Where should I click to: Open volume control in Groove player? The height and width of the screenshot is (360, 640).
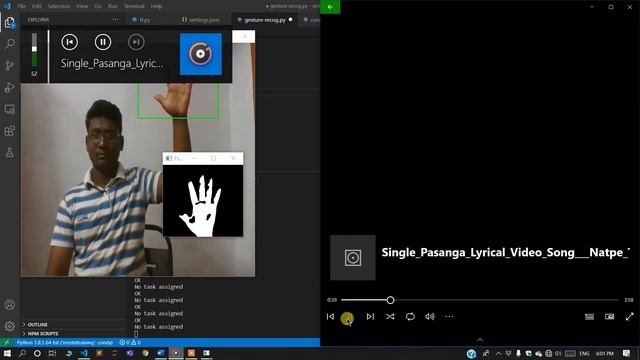(430, 316)
